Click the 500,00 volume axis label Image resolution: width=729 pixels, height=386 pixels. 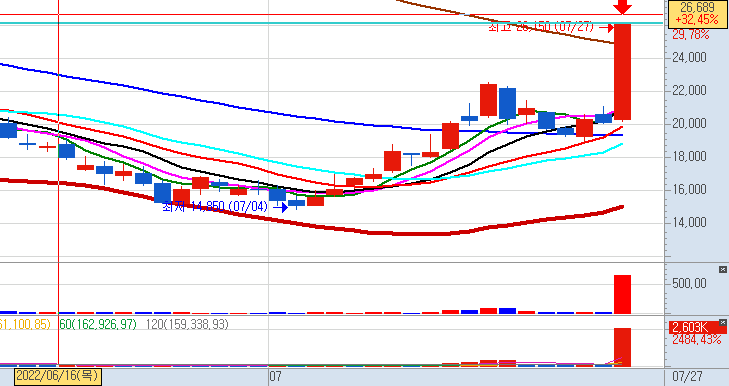[x=690, y=283]
